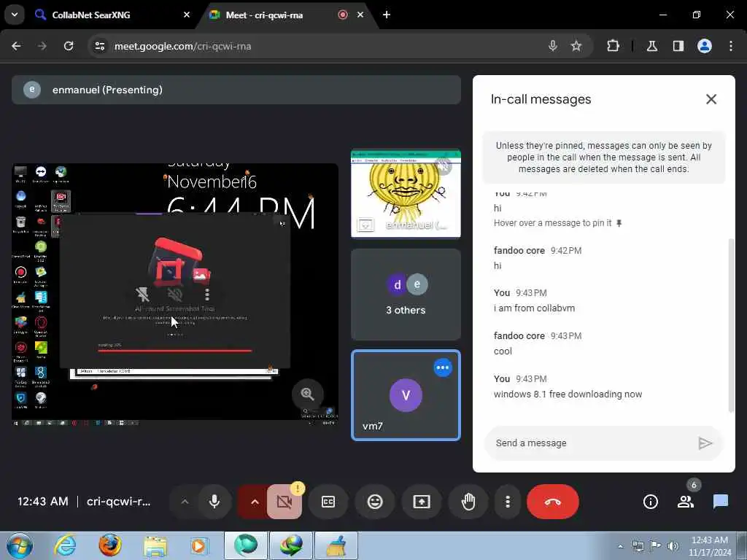Open the browser profile avatar
Image resolution: width=747 pixels, height=560 pixels.
[x=705, y=46]
